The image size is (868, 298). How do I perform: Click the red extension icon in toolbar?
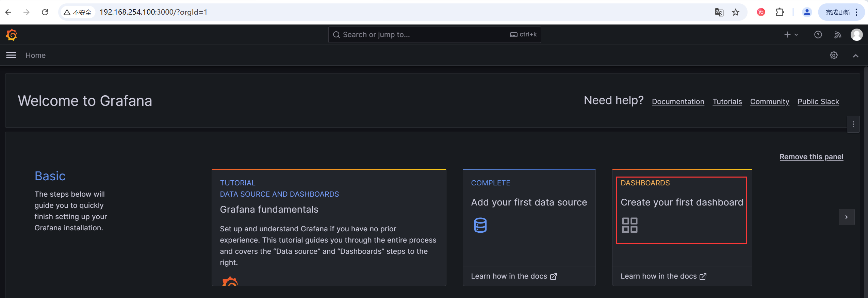761,12
